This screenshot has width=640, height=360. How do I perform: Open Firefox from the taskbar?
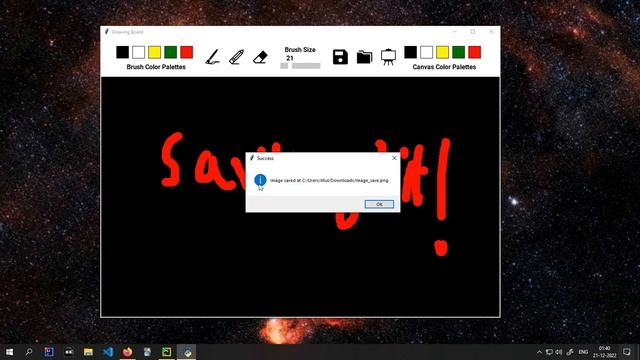pos(127,352)
